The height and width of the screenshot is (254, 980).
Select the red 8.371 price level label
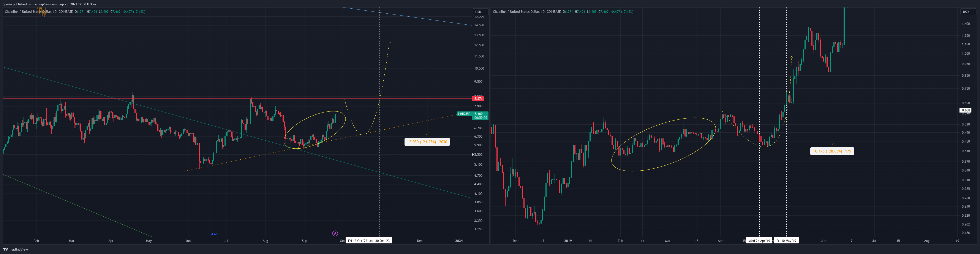(478, 99)
